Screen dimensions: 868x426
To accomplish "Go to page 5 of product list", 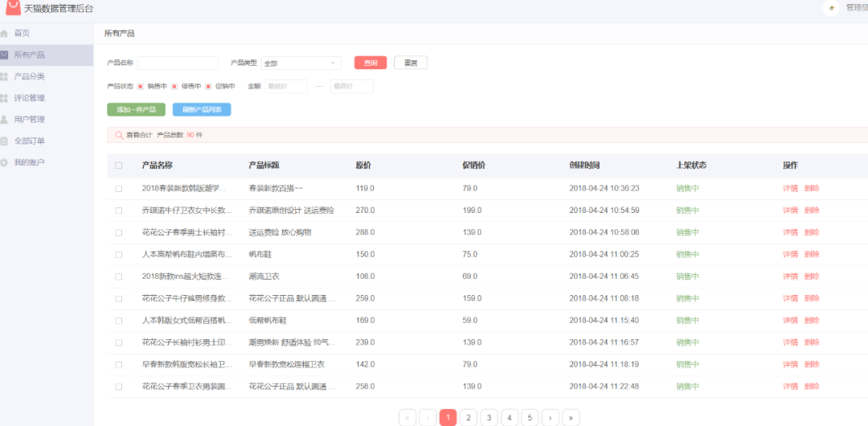I will 530,418.
